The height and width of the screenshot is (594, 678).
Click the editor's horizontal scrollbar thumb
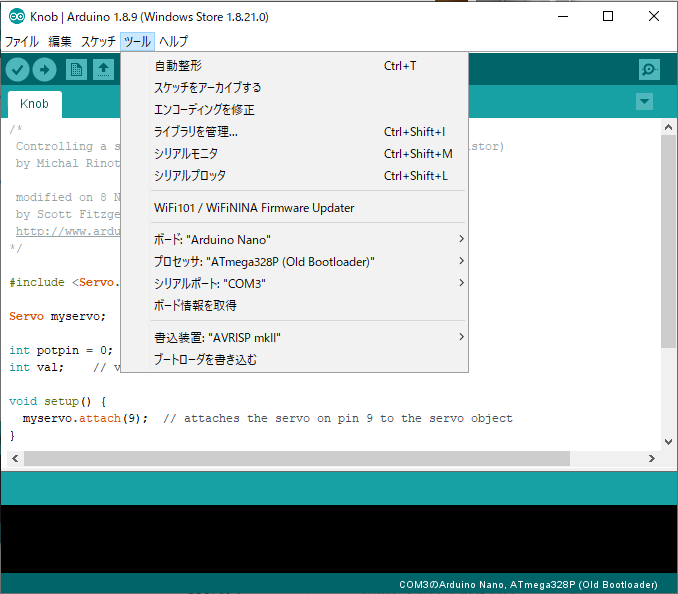(297, 458)
